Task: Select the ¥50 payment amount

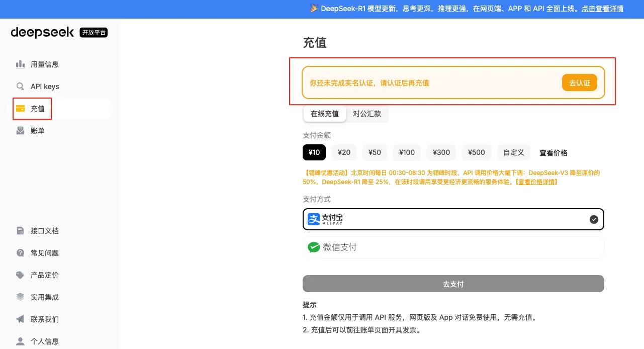Action: coord(375,152)
